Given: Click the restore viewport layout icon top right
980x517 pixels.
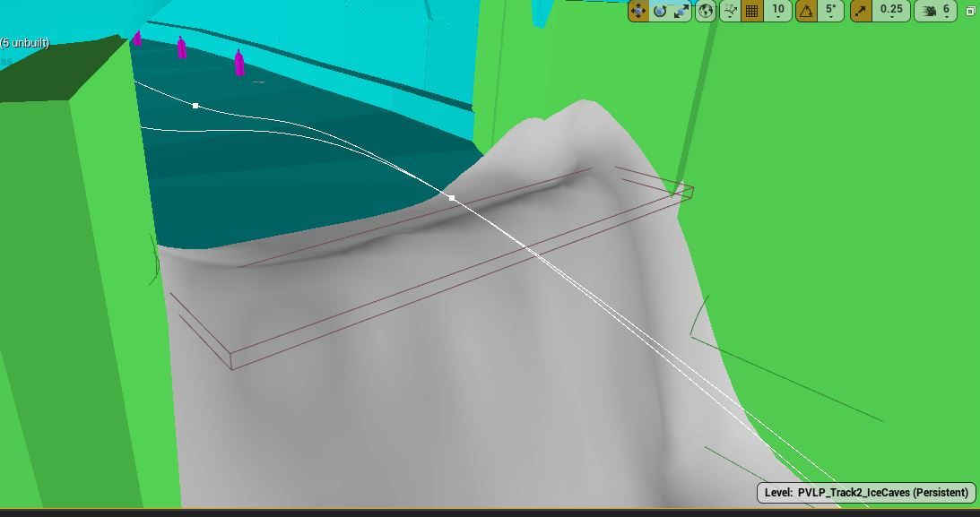Looking at the screenshot, I should point(968,12).
